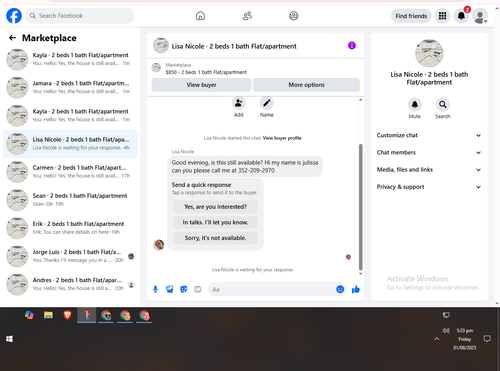Image resolution: width=500 pixels, height=371 pixels.
Task: Open Brave browser from the taskbar
Action: pyautogui.click(x=67, y=315)
